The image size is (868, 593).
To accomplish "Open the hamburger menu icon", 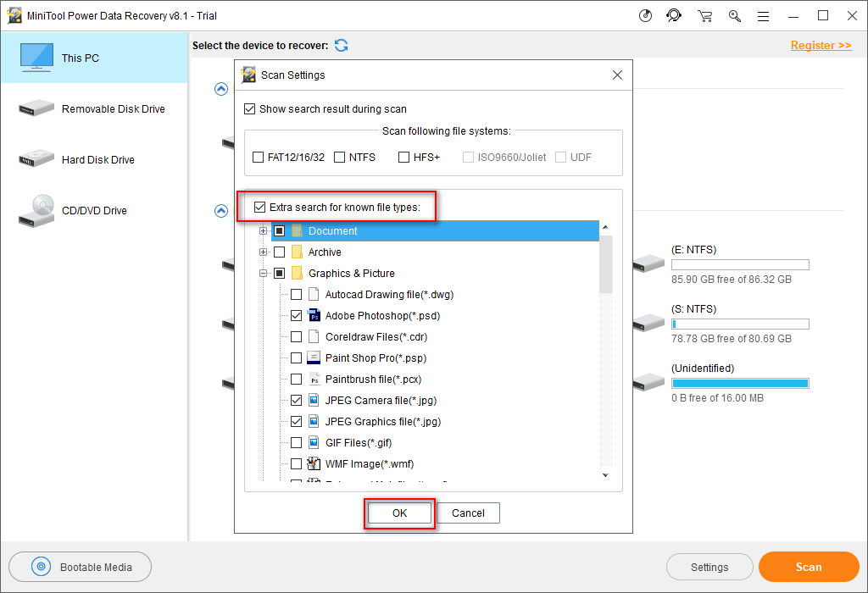I will 764,17.
